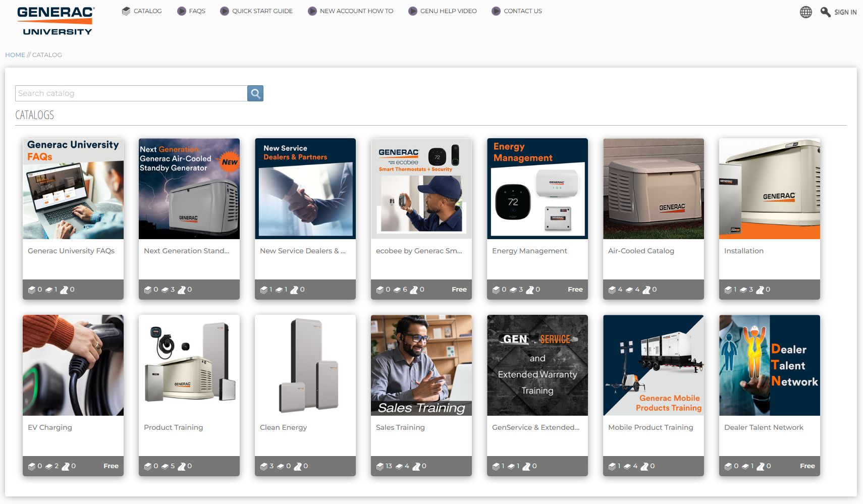
Task: Open Dealer Talent Network title link
Action: click(x=764, y=427)
